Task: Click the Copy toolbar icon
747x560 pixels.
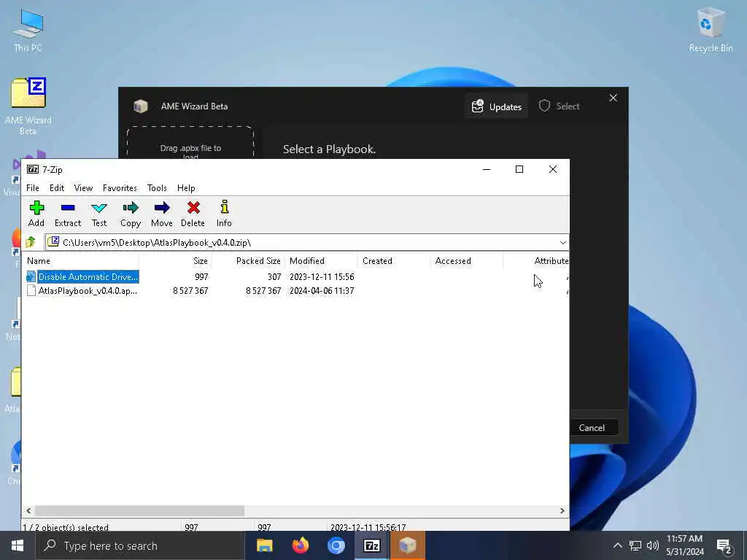Action: [x=131, y=214]
